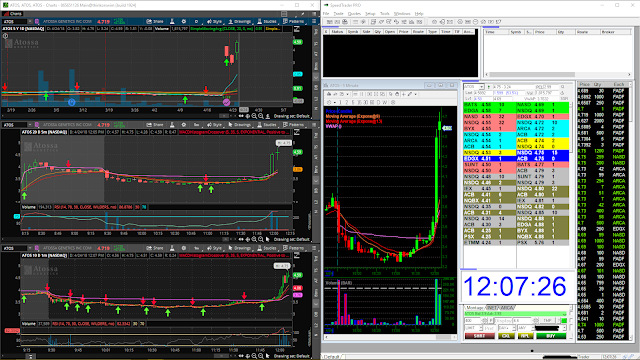Image resolution: width=640 pixels, height=360 pixels.
Task: Expand the symbol dropdown arrow on the 1D chart
Action: click(x=30, y=21)
